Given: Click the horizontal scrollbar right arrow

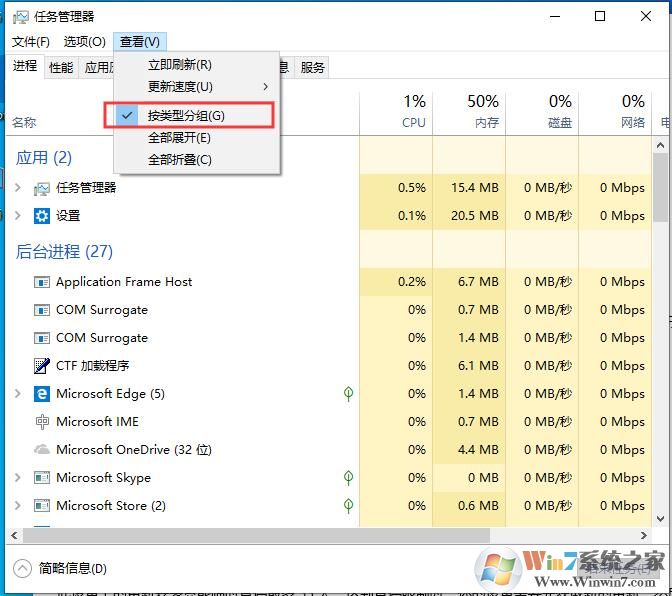Looking at the screenshot, I should [643, 535].
